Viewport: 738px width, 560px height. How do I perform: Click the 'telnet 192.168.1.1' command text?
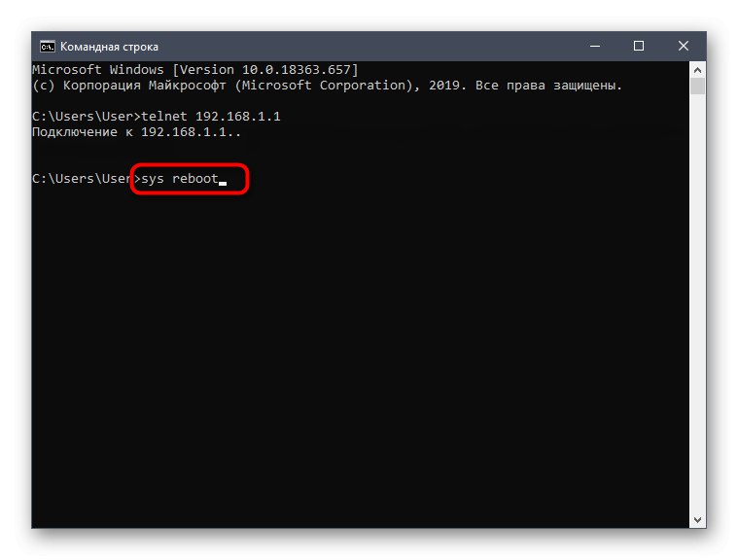pyautogui.click(x=211, y=117)
